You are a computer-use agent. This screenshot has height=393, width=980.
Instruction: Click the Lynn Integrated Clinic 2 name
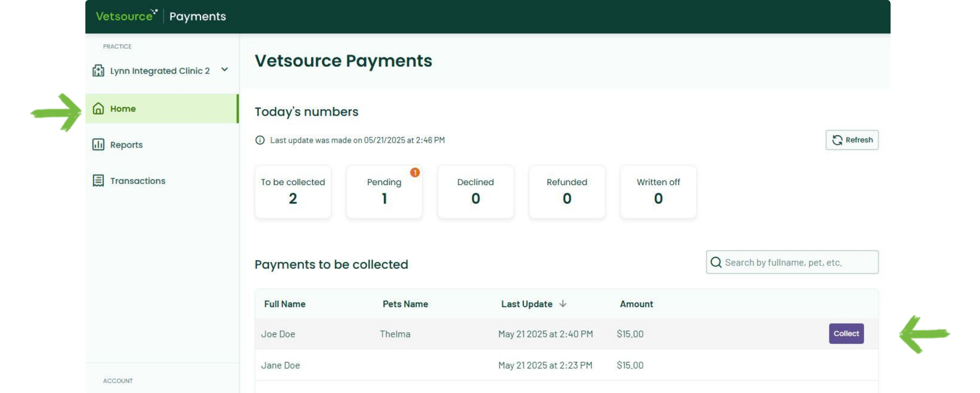click(160, 71)
